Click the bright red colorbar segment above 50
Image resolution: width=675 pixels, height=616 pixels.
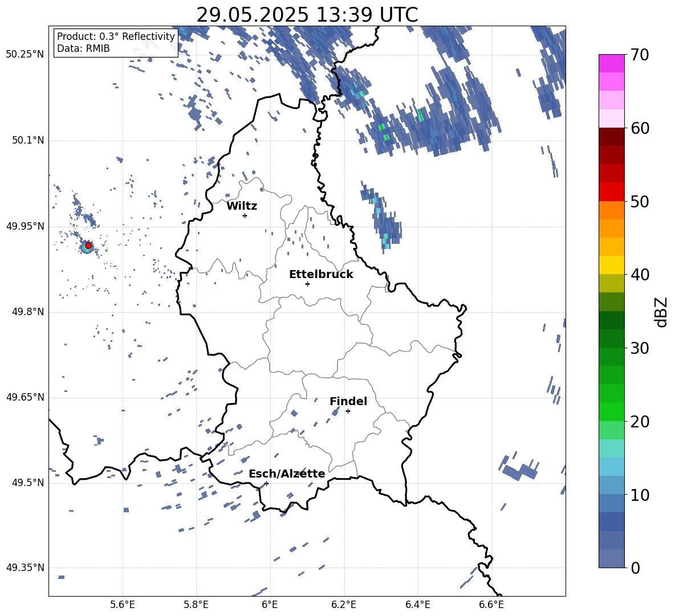(x=611, y=192)
